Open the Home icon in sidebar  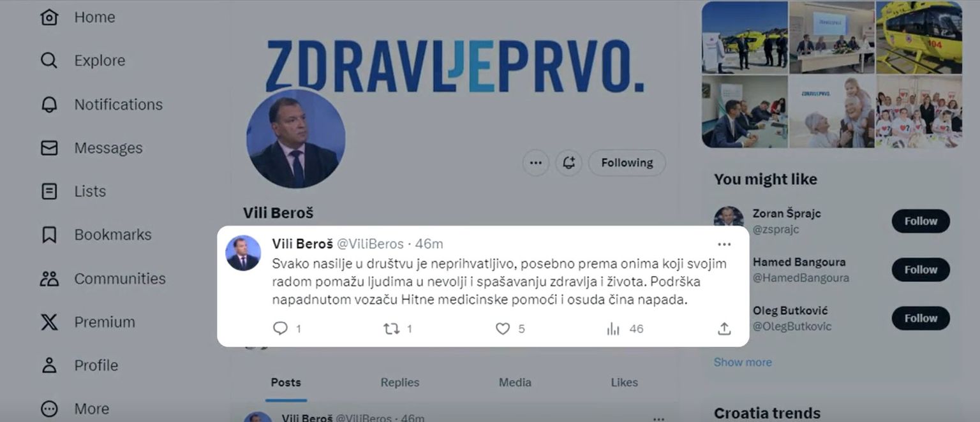click(49, 17)
